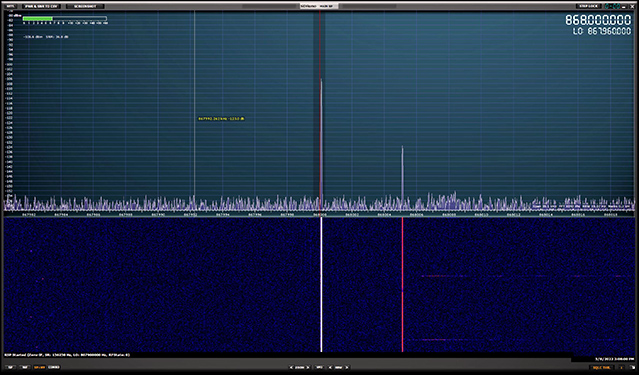
Task: Click the SDP Started status bar message
Action: coord(67,355)
